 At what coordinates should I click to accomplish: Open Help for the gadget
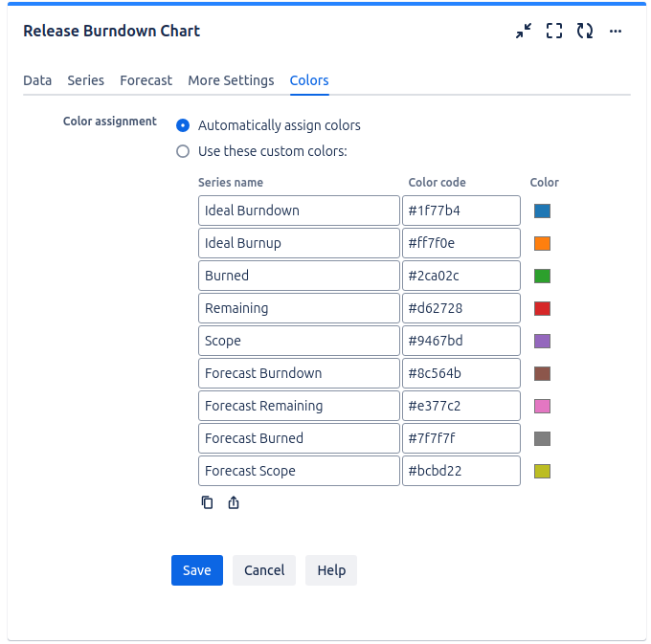(x=331, y=570)
